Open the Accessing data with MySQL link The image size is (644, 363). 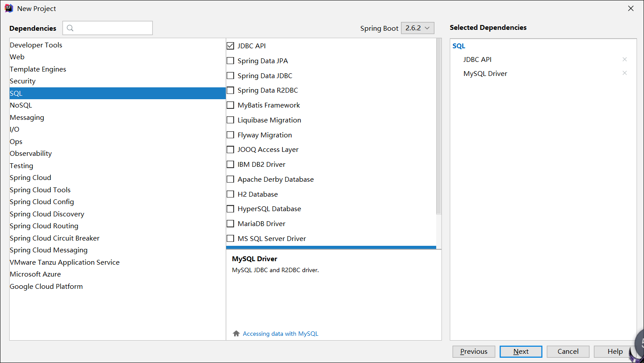point(281,334)
